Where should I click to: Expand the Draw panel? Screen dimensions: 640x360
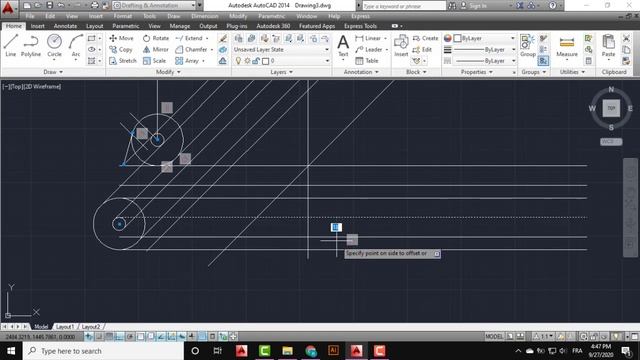pos(53,72)
